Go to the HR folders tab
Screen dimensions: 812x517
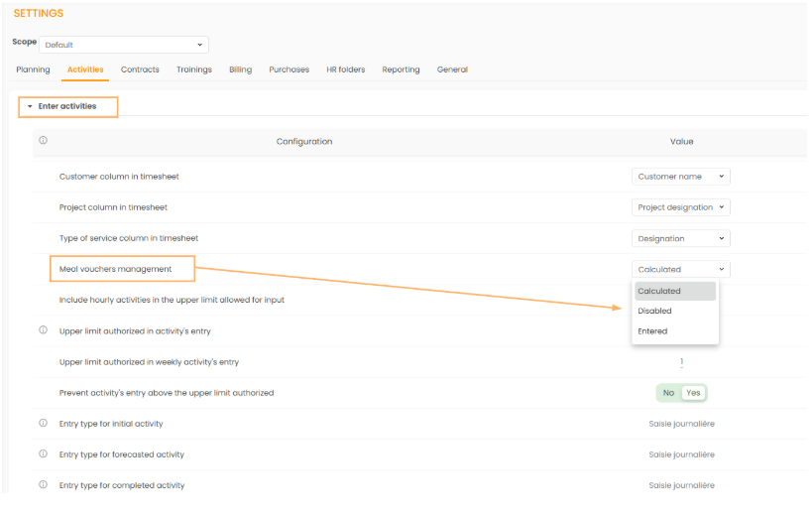pyautogui.click(x=345, y=69)
